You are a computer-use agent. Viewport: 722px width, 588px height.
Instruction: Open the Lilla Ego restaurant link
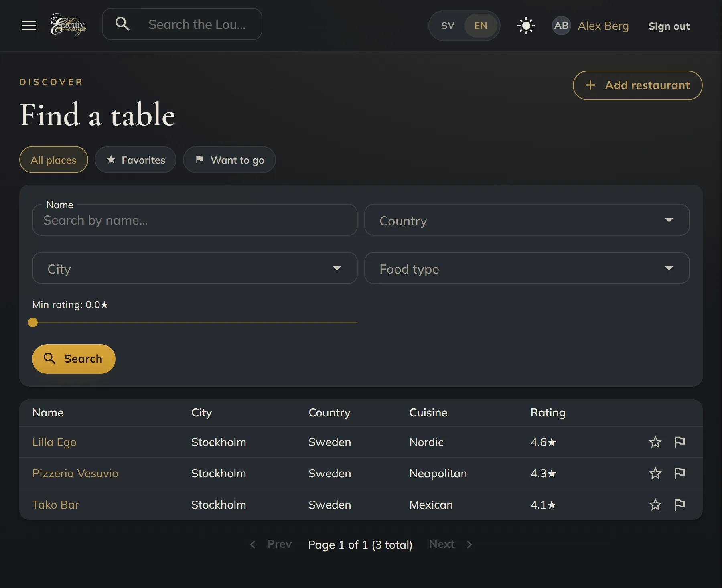click(54, 442)
